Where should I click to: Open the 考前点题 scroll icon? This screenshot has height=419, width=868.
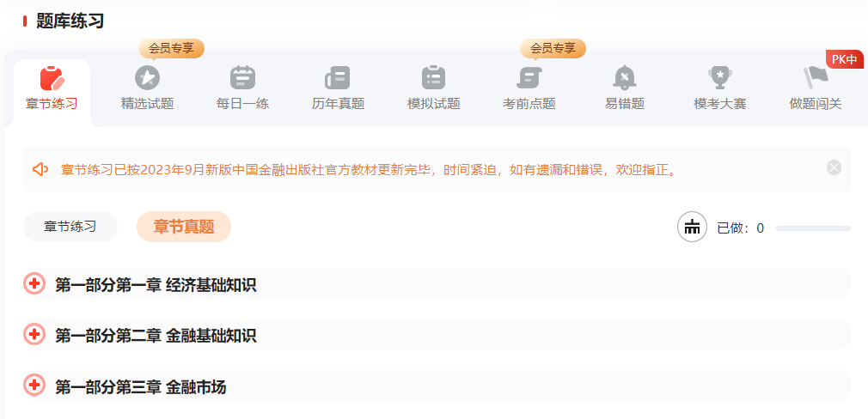click(529, 78)
